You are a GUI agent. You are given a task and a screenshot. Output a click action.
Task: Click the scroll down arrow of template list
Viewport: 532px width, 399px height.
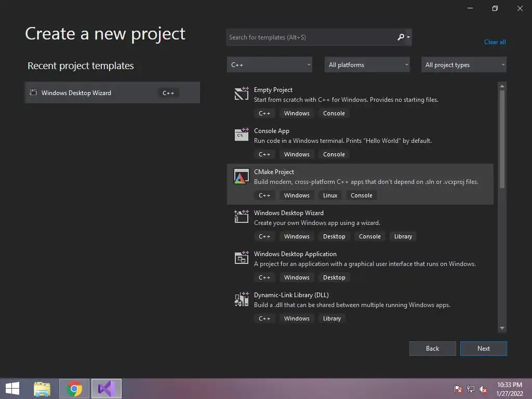[502, 328]
